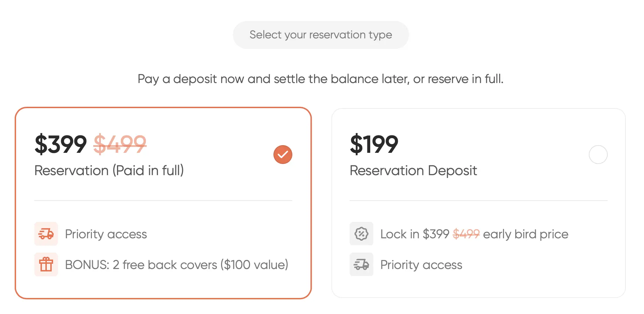Click the struck-through $499 in early bird line
Viewport: 644px width, 314px height.
pyautogui.click(x=466, y=234)
